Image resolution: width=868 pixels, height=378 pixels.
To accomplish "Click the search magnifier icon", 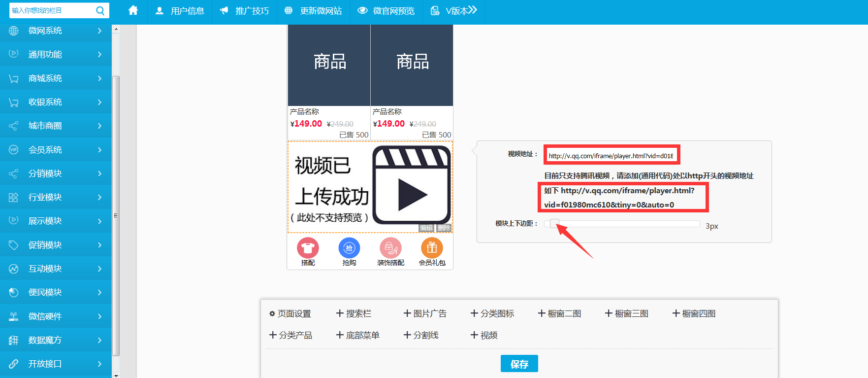I will coord(100,10).
